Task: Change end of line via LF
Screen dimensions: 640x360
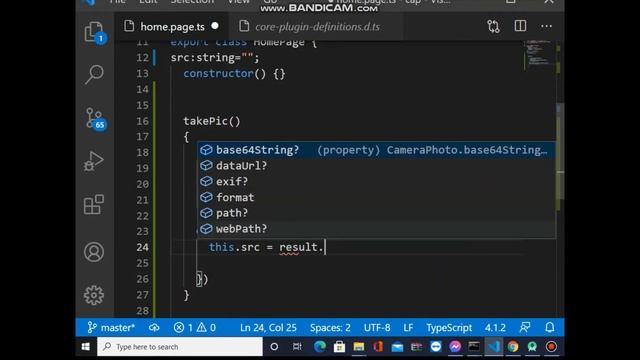Action: 408,327
